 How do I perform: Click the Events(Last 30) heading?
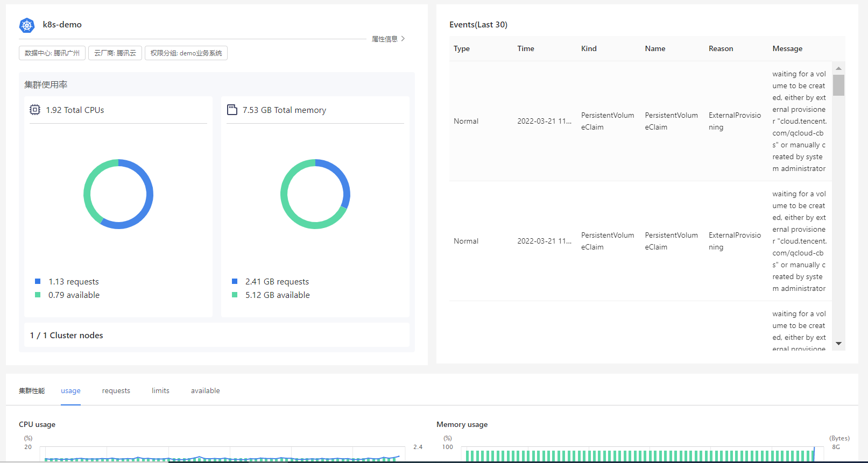478,25
